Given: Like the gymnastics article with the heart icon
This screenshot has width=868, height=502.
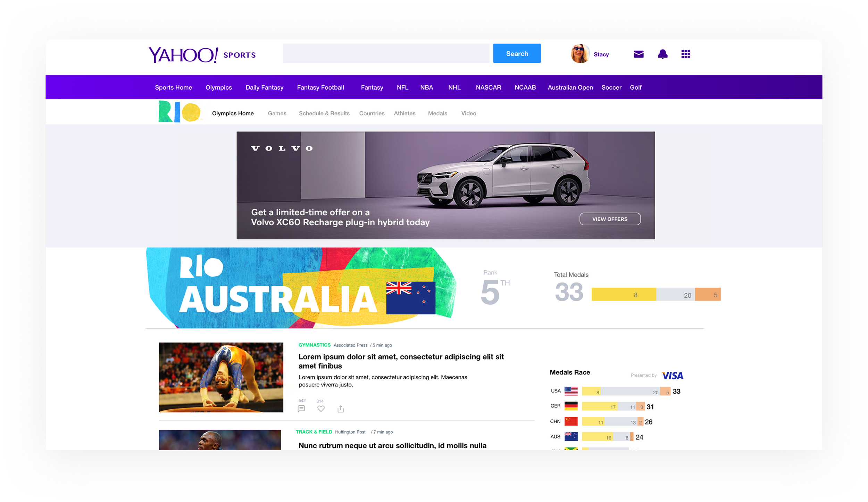Looking at the screenshot, I should pyautogui.click(x=320, y=409).
